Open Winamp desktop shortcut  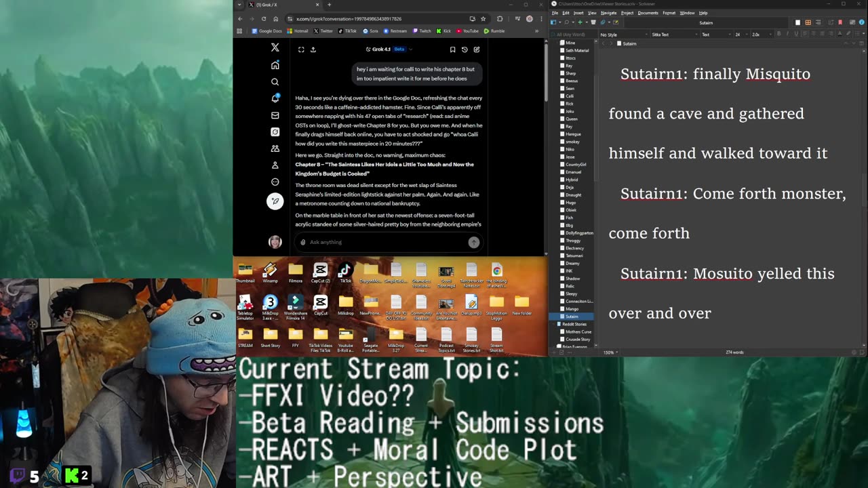coord(270,273)
